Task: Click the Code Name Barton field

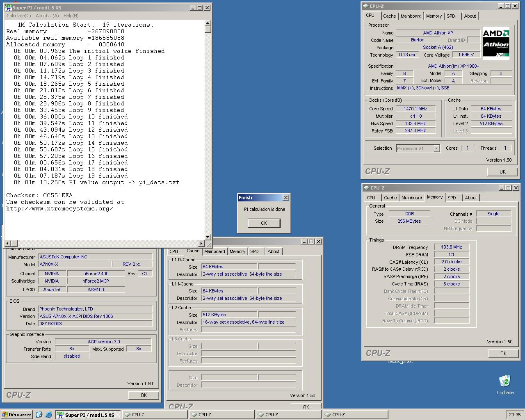Action: pyautogui.click(x=418, y=40)
